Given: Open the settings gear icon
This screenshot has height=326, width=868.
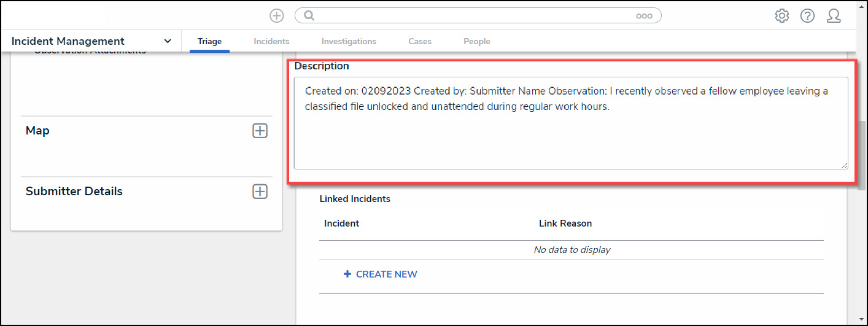Looking at the screenshot, I should [781, 16].
